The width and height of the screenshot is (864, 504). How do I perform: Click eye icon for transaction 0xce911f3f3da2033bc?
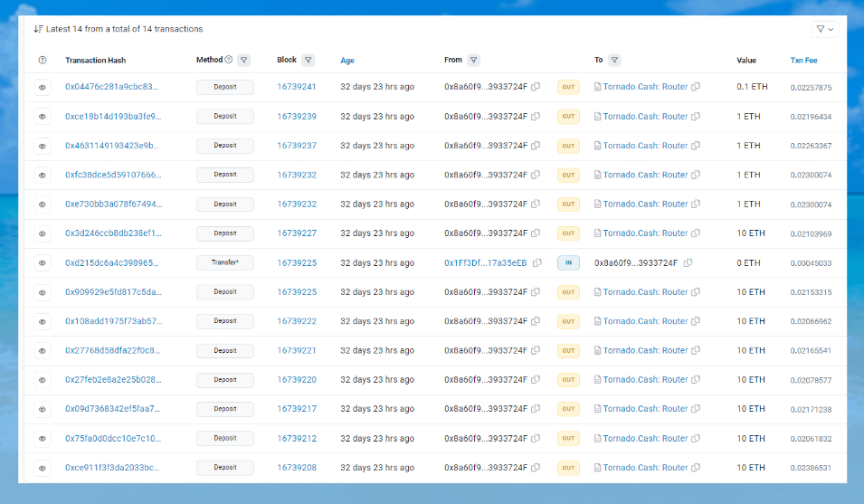tap(43, 468)
